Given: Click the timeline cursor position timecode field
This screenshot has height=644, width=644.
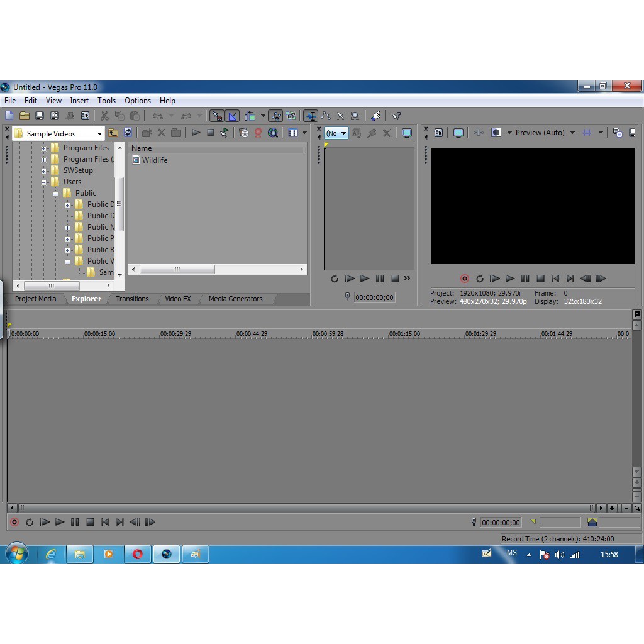Looking at the screenshot, I should click(x=501, y=523).
